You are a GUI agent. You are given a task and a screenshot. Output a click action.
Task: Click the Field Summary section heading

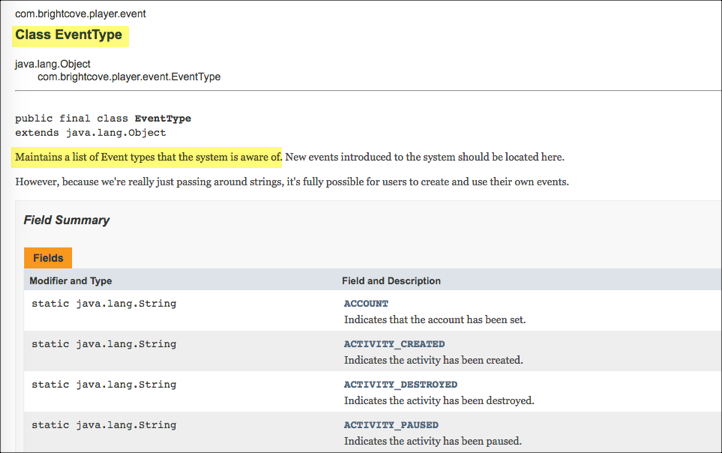(66, 220)
